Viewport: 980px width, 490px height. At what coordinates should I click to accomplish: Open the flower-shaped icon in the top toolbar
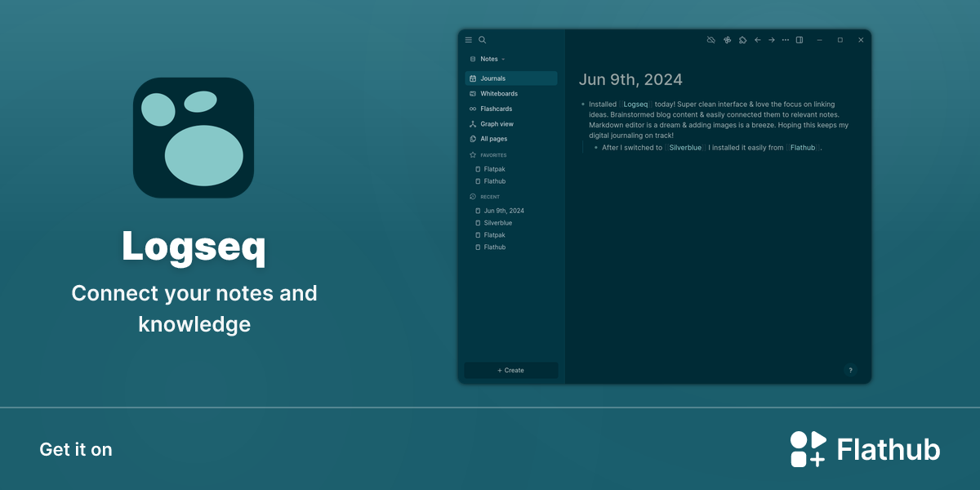(x=727, y=40)
